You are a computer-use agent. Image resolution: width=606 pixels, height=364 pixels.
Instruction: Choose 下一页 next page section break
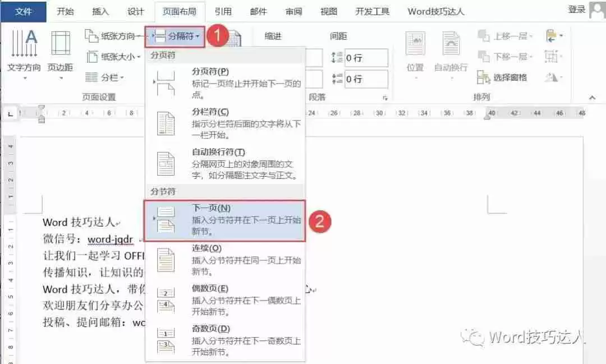point(224,219)
